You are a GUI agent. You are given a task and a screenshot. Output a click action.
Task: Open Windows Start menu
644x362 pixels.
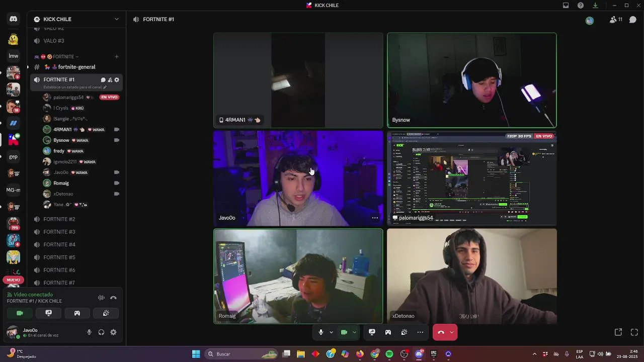(196, 354)
